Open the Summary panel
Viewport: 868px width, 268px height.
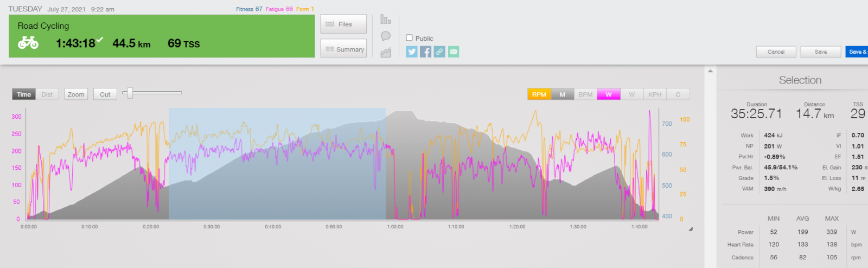343,48
